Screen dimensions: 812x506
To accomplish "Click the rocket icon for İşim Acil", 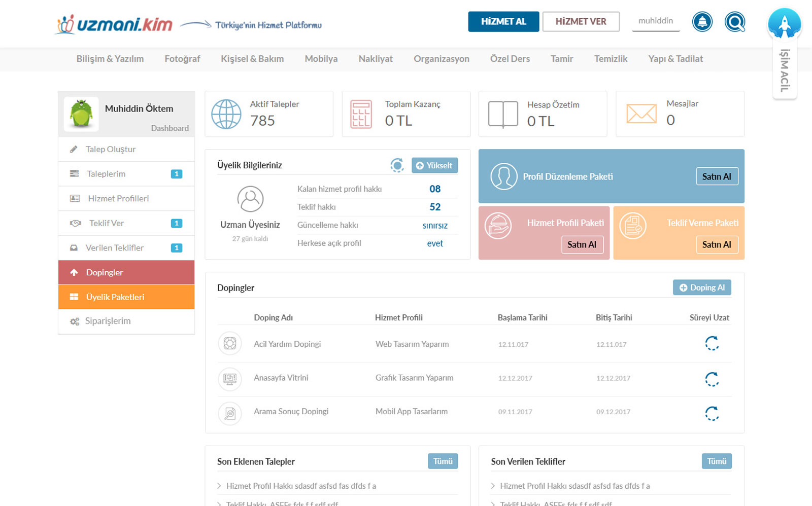I will [x=784, y=24].
